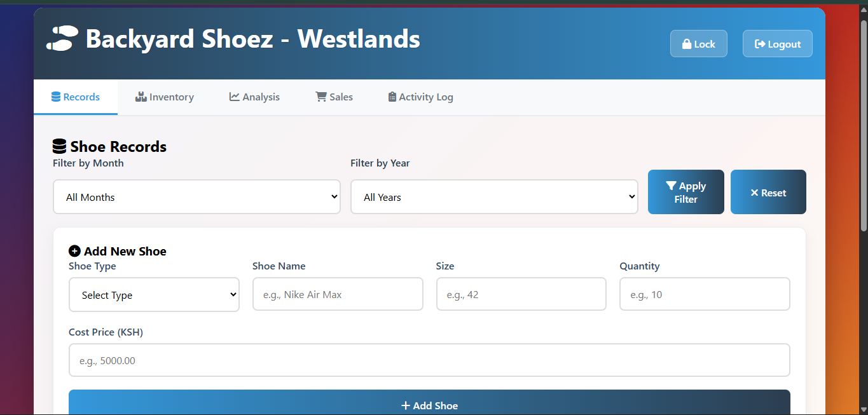Reset the record filters
This screenshot has height=415, width=868.
(x=768, y=193)
